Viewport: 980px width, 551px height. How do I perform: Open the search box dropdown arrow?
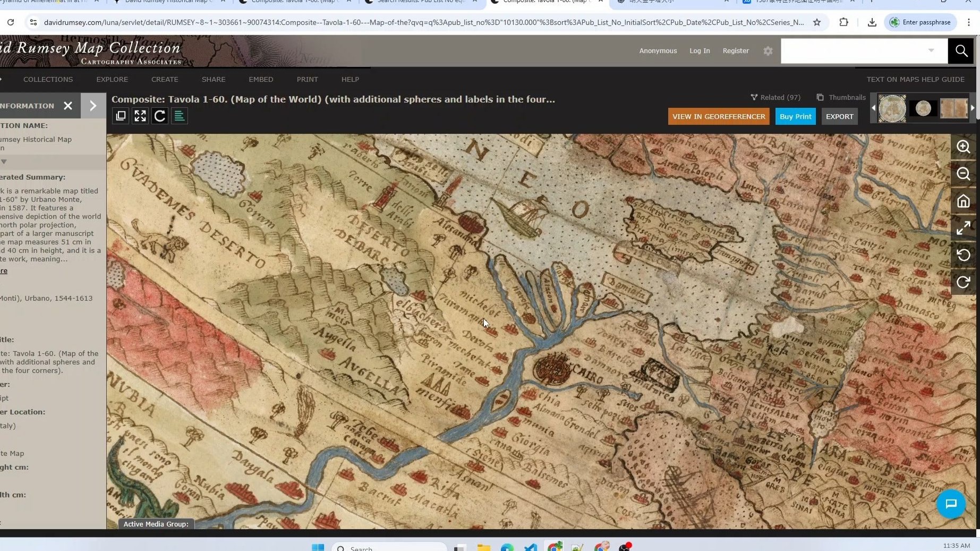pyautogui.click(x=931, y=50)
